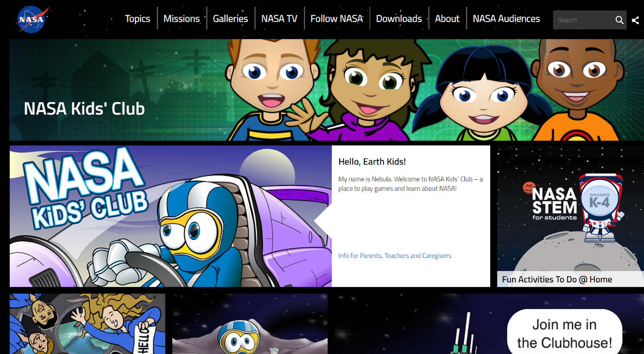The height and width of the screenshot is (354, 644).
Task: Click the Join me in the Clubhouse bubble
Action: 565,333
